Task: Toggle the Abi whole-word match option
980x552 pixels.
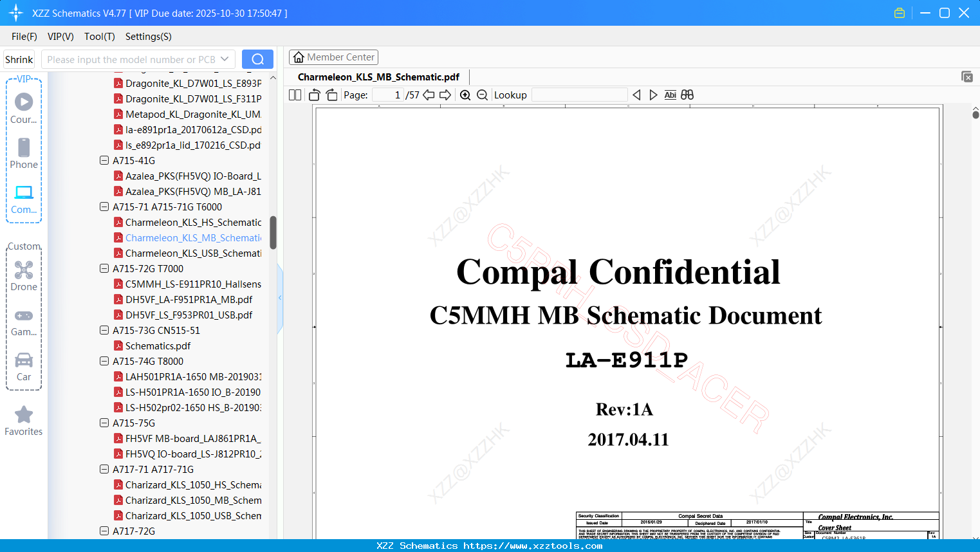Action: [x=670, y=95]
